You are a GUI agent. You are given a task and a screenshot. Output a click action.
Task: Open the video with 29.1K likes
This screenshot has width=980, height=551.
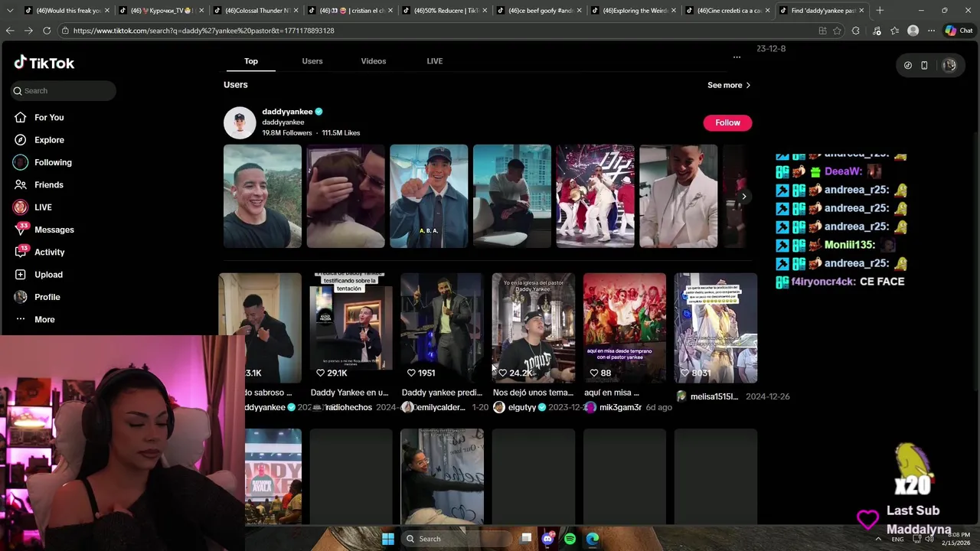pos(351,328)
